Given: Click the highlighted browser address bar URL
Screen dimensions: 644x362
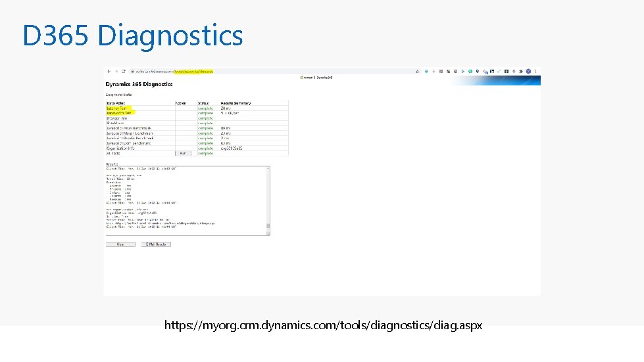Looking at the screenshot, I should point(193,72).
